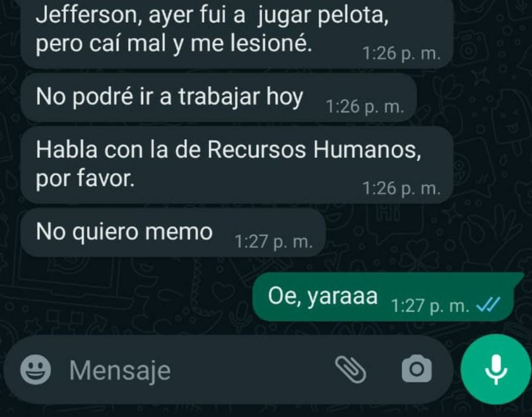Tap the 'Habla con la de Recursos Humanos' message
This screenshot has width=532, height=417.
(x=237, y=165)
